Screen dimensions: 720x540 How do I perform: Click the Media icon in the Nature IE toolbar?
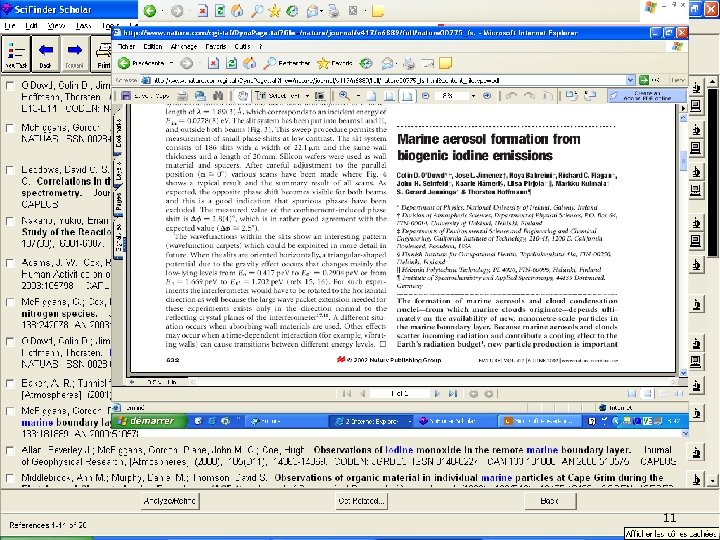[366, 63]
